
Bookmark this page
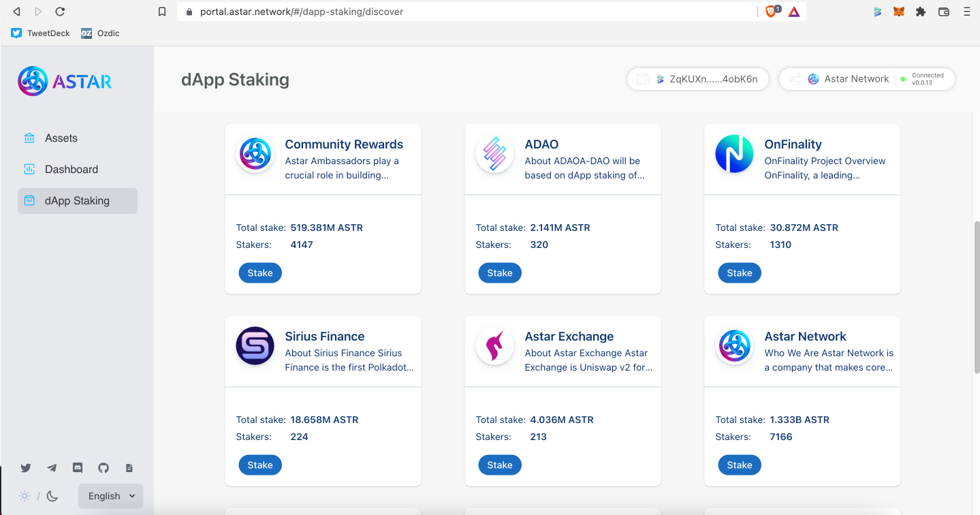coord(162,12)
